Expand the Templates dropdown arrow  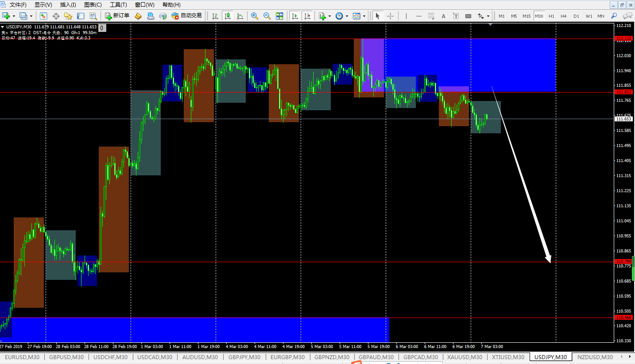pyautogui.click(x=364, y=16)
